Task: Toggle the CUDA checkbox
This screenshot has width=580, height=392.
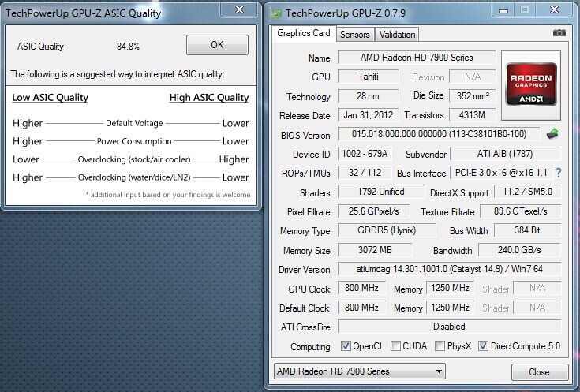Action: (395, 346)
